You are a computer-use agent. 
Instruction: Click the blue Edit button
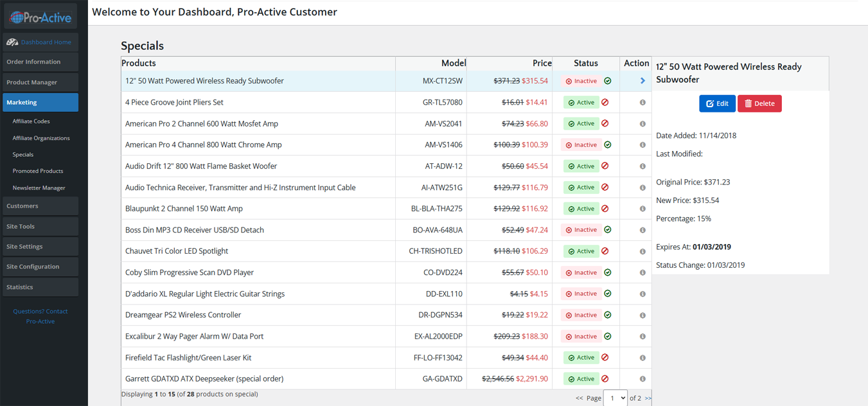click(x=717, y=103)
